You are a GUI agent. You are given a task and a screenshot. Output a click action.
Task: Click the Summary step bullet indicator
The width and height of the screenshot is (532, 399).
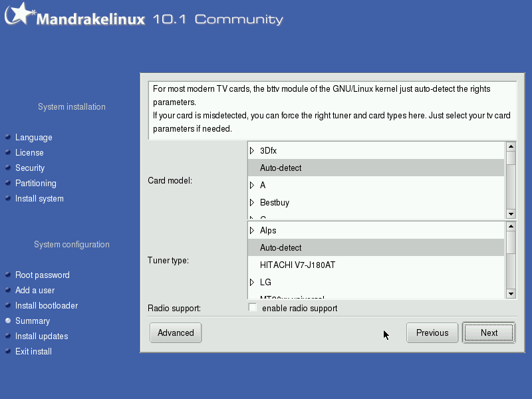point(8,321)
